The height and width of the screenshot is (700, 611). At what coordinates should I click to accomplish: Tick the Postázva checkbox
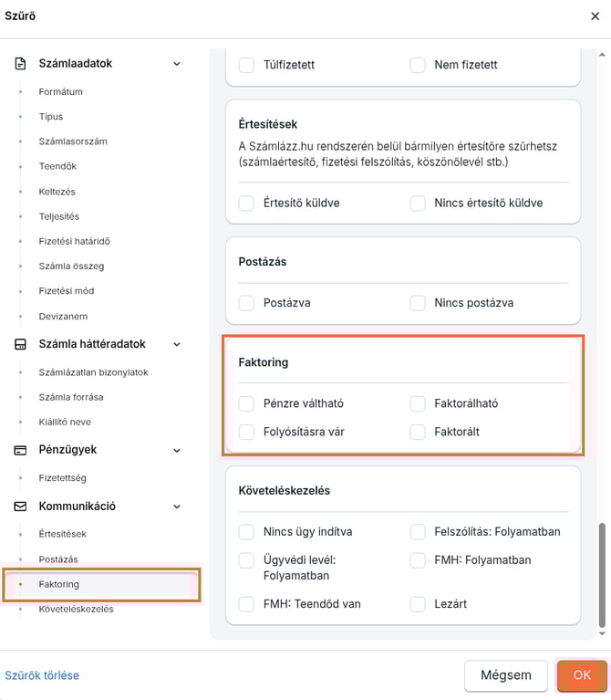pyautogui.click(x=246, y=302)
